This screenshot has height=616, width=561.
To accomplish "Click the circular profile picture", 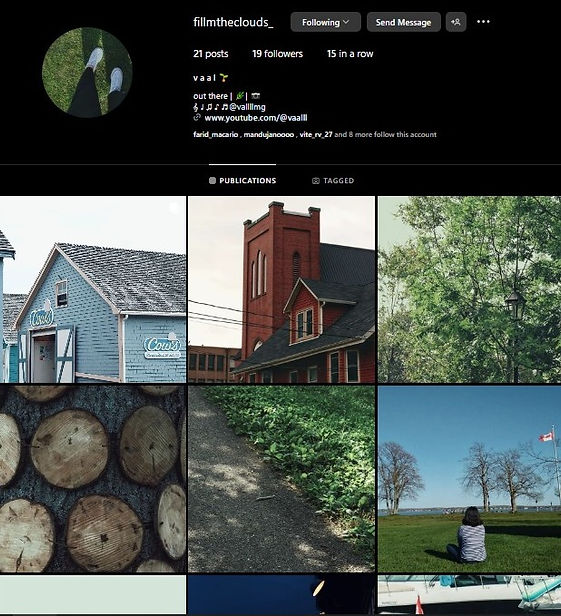I will click(x=87, y=72).
